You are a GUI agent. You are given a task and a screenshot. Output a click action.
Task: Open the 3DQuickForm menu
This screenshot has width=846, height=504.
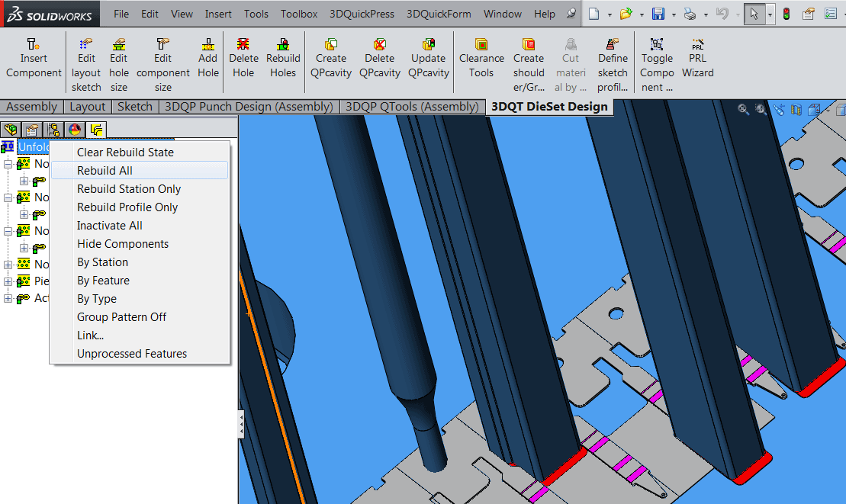(x=438, y=14)
